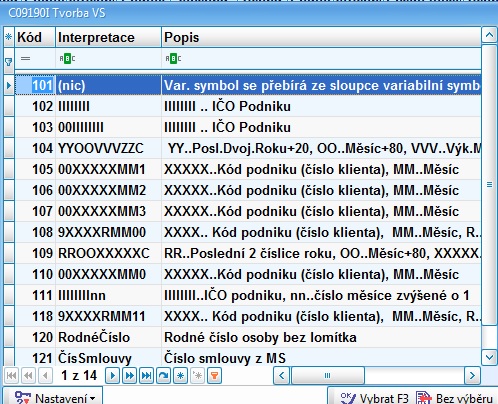Open Popis filter condition ABC selector
498x404 pixels.
[x=173, y=59]
